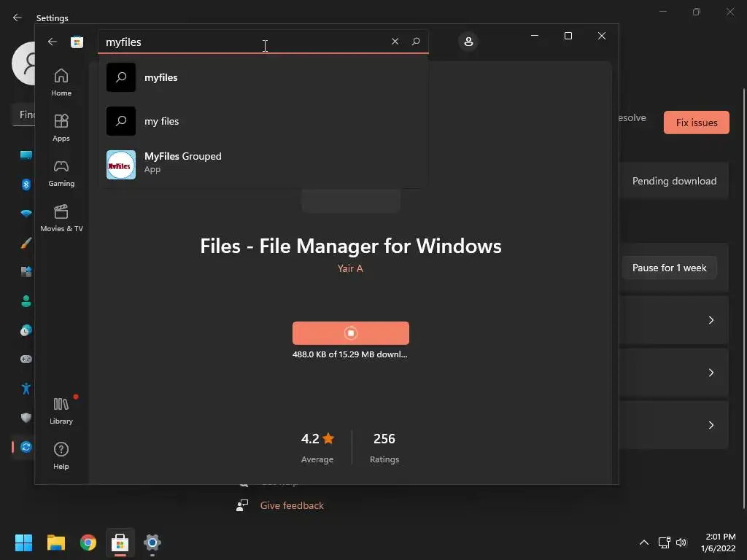747x560 pixels.
Task: Open the Store Library
Action: (x=61, y=411)
